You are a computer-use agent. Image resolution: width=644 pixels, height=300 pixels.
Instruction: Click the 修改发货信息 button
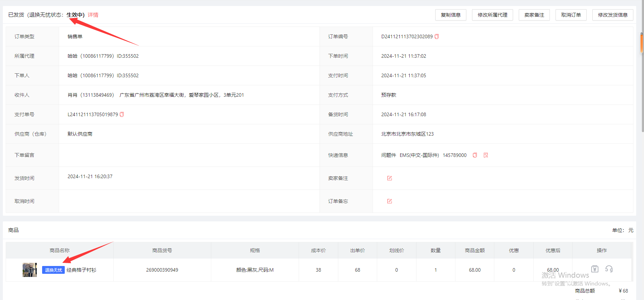[613, 15]
